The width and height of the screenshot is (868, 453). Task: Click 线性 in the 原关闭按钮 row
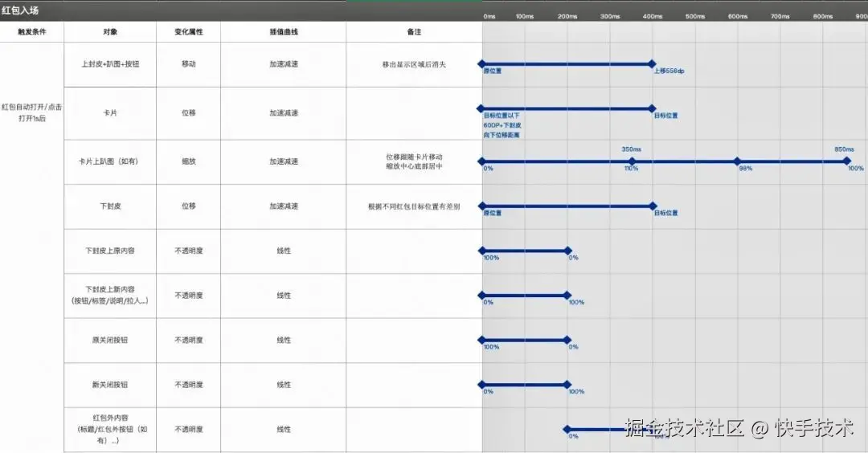(x=284, y=341)
